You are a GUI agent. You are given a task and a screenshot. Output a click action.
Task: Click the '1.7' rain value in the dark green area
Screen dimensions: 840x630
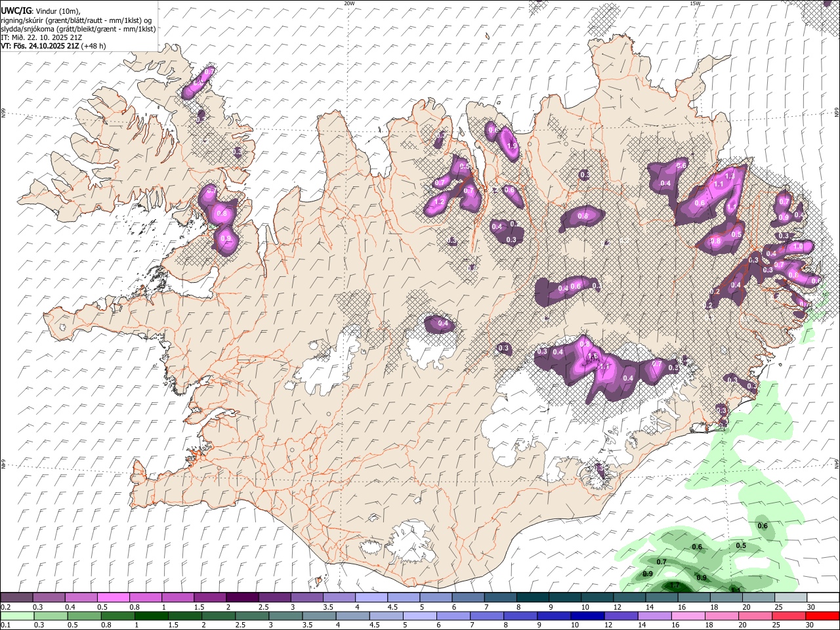674,585
